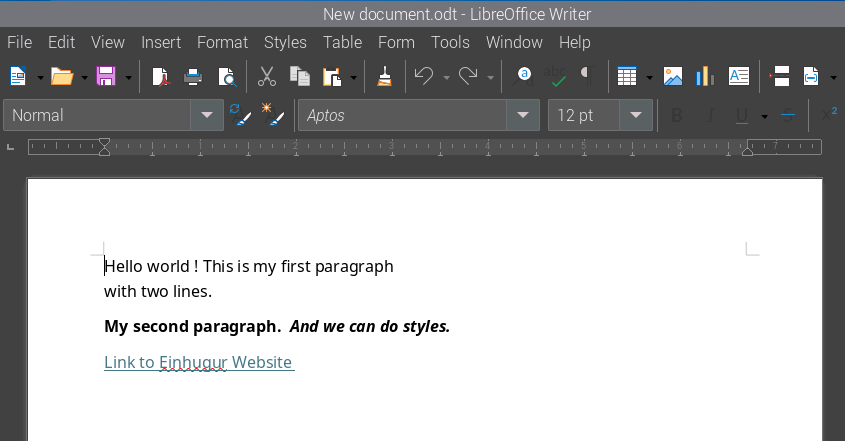Open the Aptos font name dropdown

point(522,115)
